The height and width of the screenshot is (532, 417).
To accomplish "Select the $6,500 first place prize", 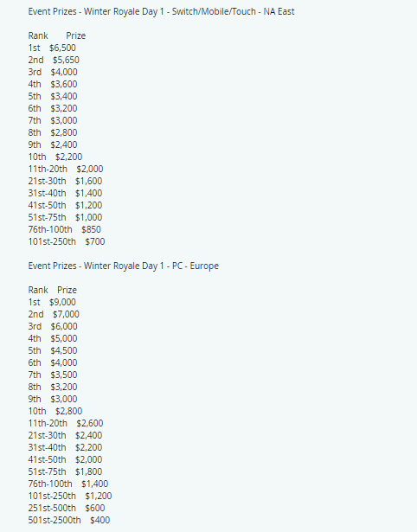I will [62, 48].
